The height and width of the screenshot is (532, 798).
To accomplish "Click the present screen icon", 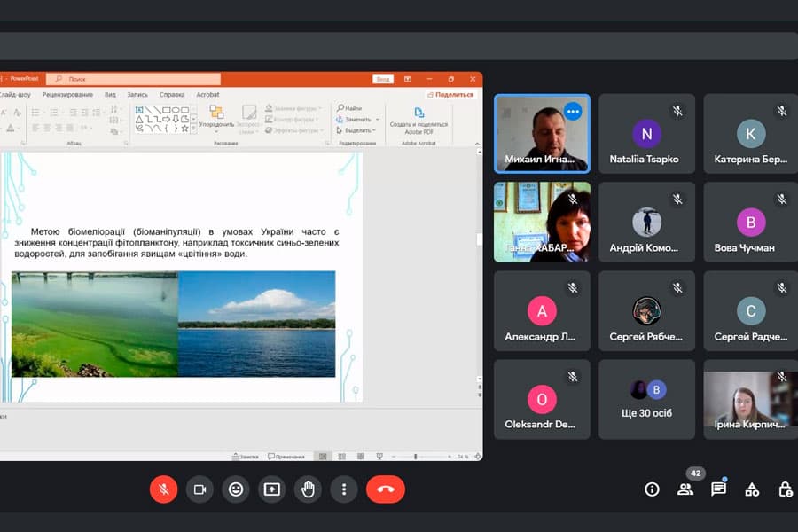I will [x=271, y=489].
